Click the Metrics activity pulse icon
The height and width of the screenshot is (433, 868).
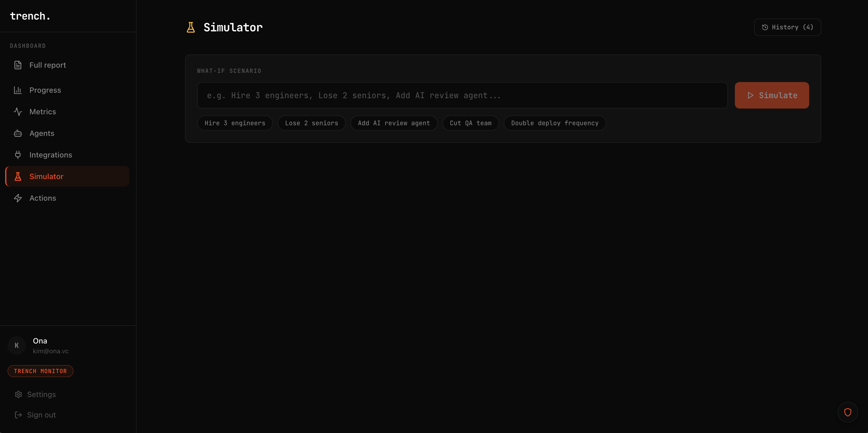pyautogui.click(x=18, y=112)
